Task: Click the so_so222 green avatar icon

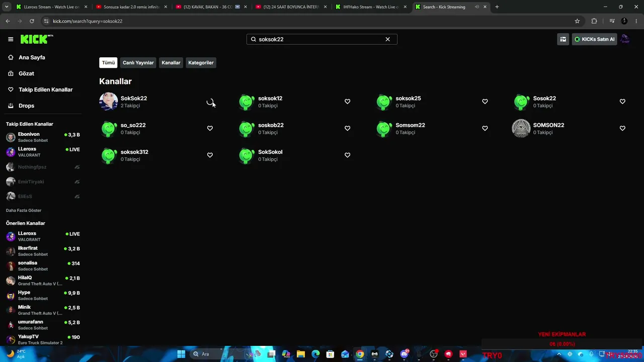Action: click(x=109, y=128)
